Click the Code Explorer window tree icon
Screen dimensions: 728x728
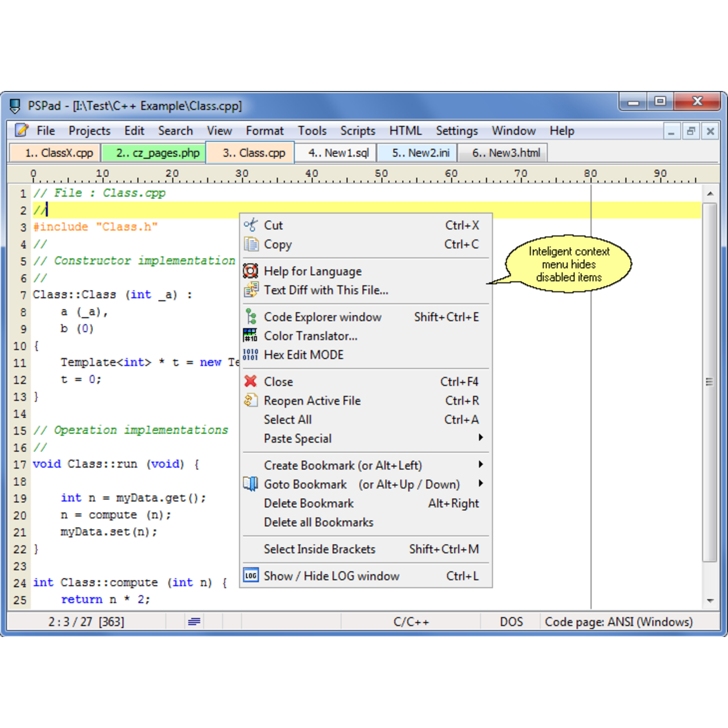250,317
